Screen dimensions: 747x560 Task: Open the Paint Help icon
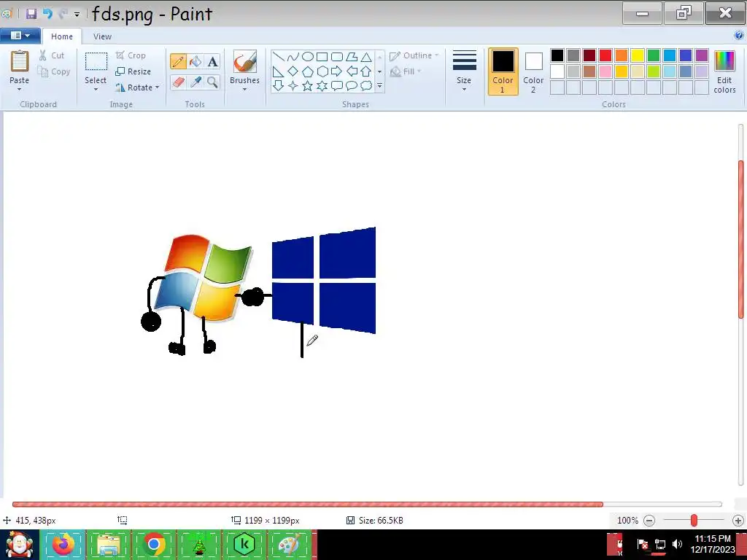pyautogui.click(x=739, y=35)
